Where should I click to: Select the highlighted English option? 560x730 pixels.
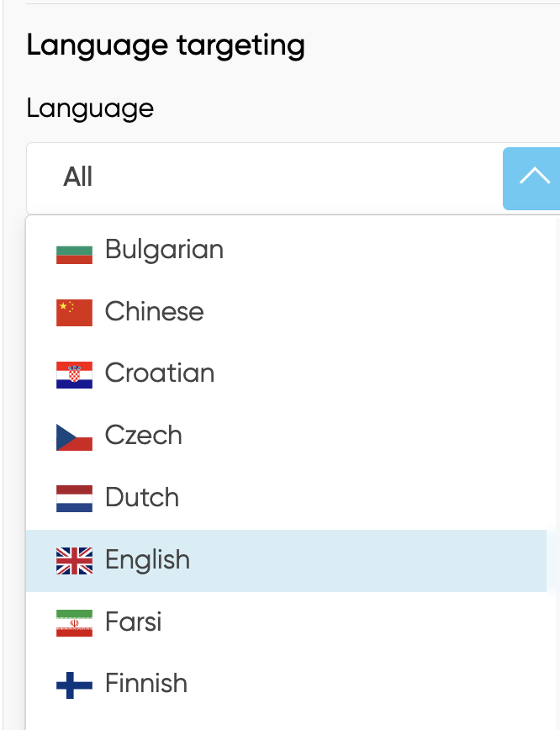tap(147, 560)
